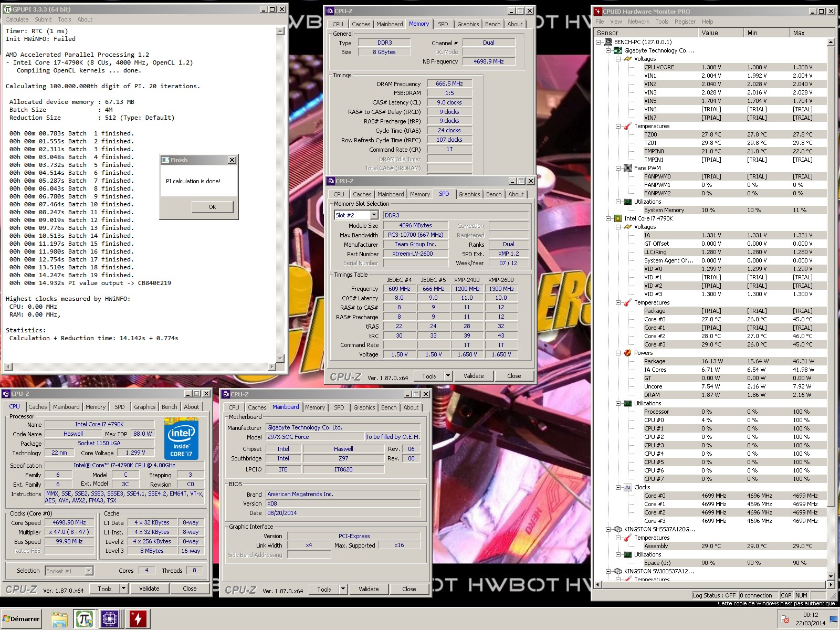
Task: Click the 0 connection status field
Action: click(758, 595)
